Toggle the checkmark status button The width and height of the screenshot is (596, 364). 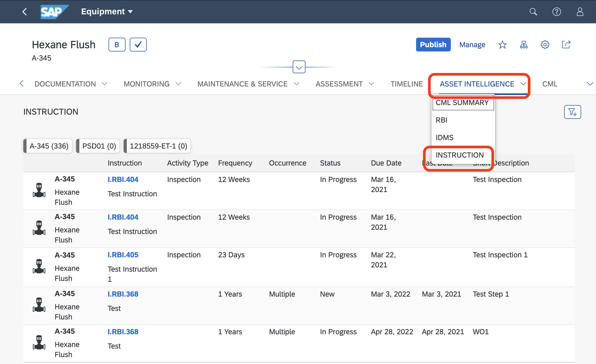click(138, 45)
